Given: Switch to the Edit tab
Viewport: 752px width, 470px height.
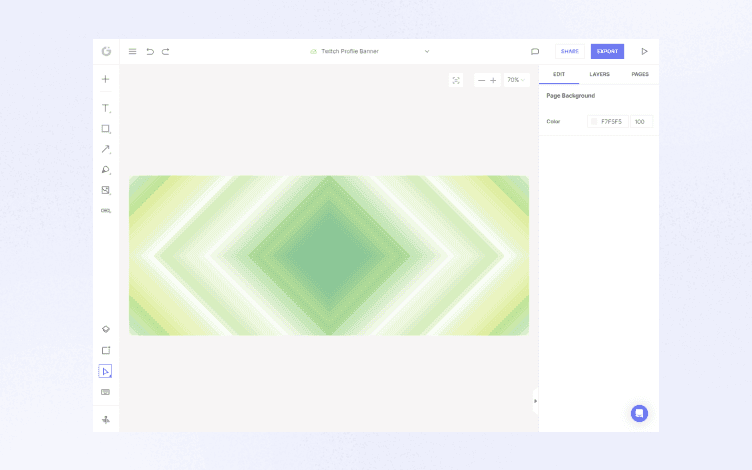Looking at the screenshot, I should tap(559, 74).
